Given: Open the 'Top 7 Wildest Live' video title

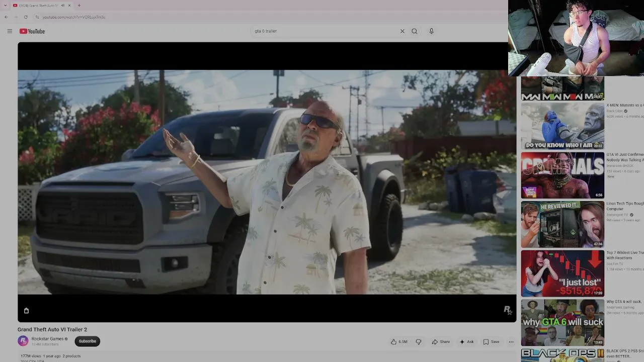Looking at the screenshot, I should click(625, 255).
